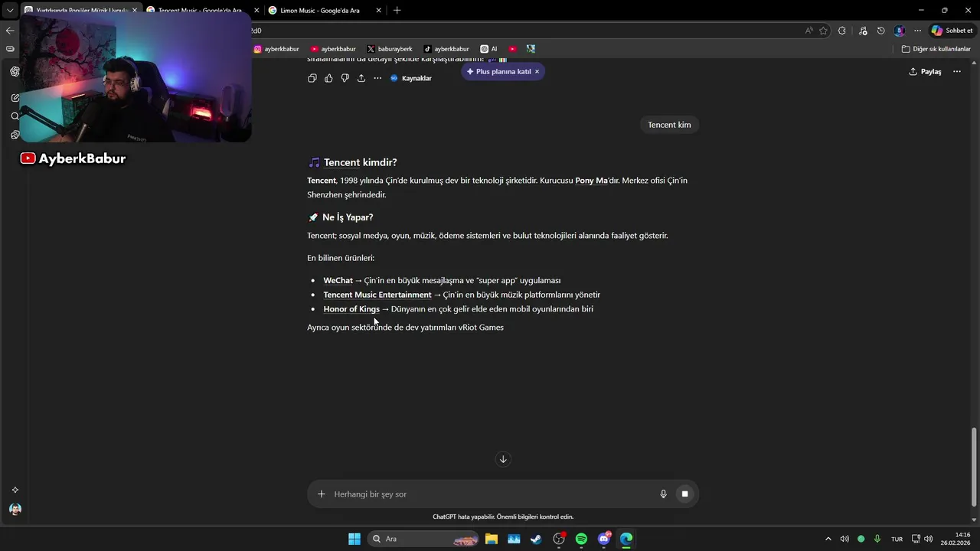The width and height of the screenshot is (980, 551).
Task: Open Discord from the taskbar
Action: 604,539
